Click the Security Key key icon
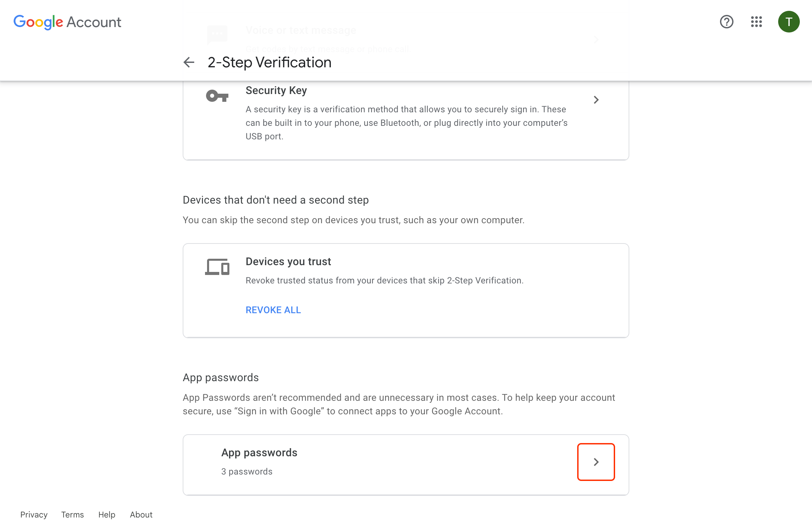This screenshot has width=812, height=531. [x=217, y=96]
